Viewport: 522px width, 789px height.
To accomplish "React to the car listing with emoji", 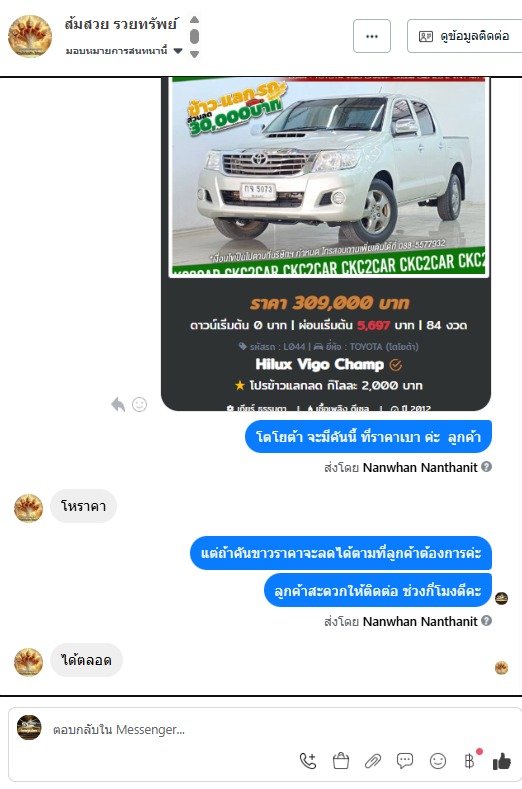I will click(x=139, y=404).
